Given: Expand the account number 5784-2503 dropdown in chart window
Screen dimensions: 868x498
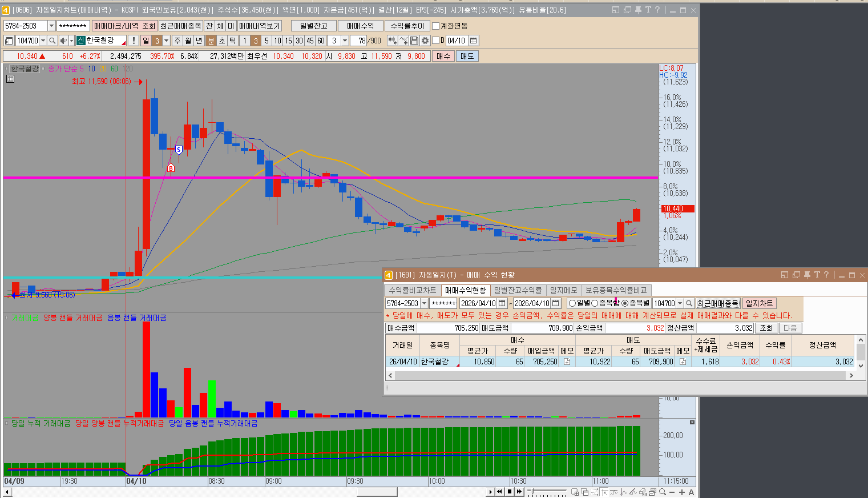Looking at the screenshot, I should [51, 26].
